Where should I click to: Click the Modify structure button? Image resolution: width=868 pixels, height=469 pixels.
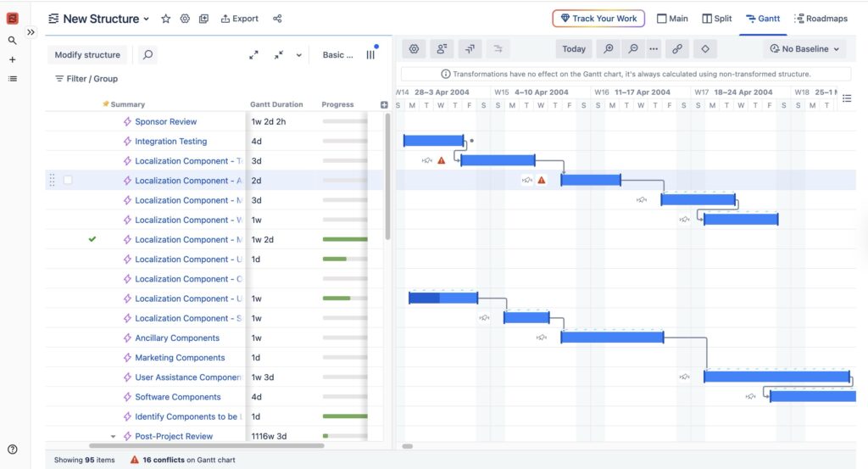[87, 55]
